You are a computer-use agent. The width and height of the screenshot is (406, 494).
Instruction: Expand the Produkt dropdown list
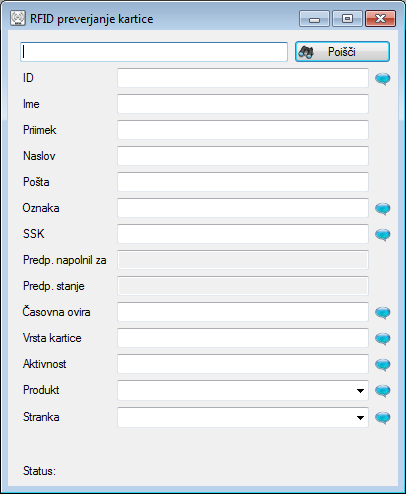point(360,391)
